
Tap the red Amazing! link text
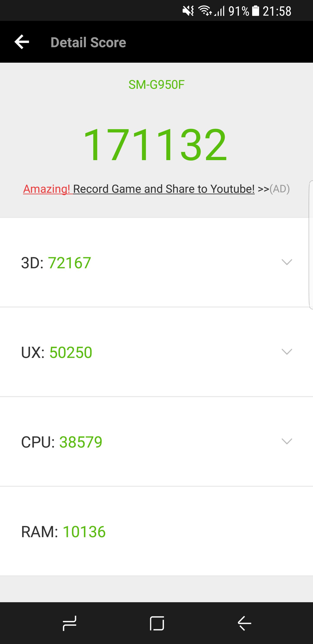point(47,189)
